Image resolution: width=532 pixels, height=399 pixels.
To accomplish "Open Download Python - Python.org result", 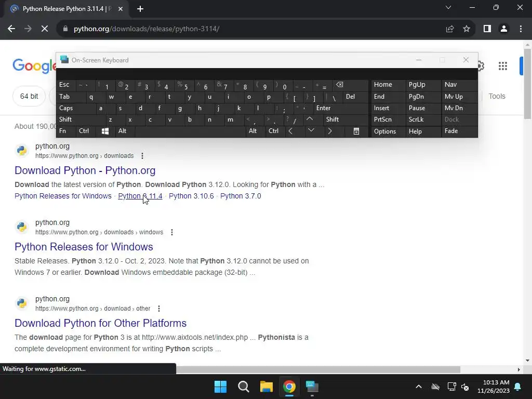I will point(85,170).
